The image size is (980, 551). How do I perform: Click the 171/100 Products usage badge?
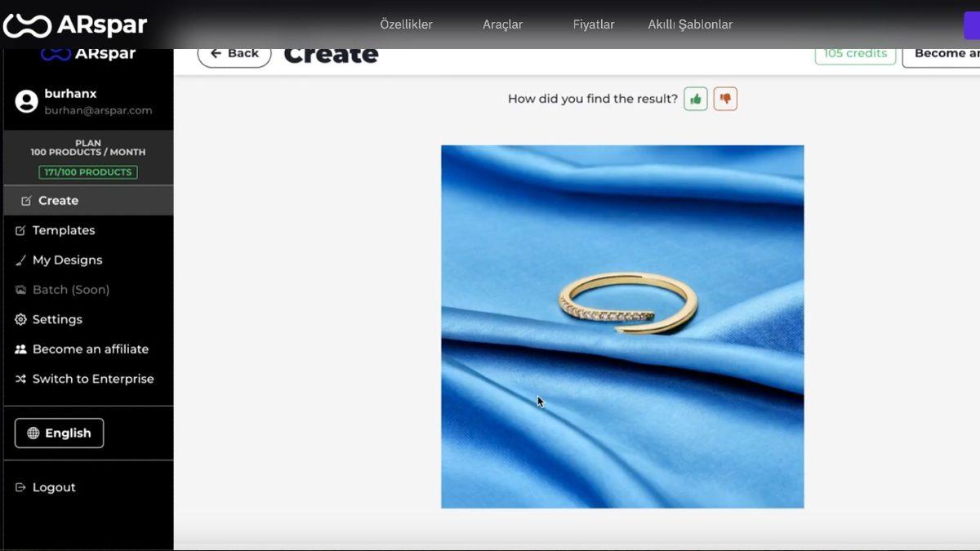[88, 172]
